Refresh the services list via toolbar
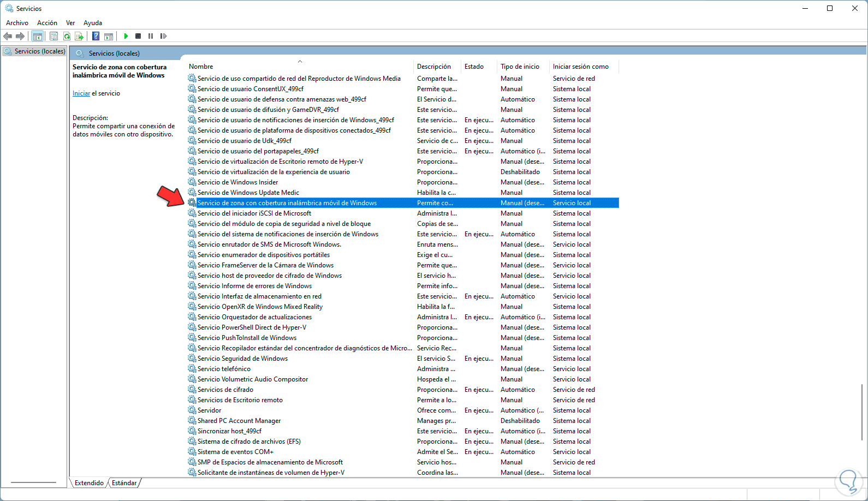Image resolution: width=868 pixels, height=501 pixels. coord(67,36)
